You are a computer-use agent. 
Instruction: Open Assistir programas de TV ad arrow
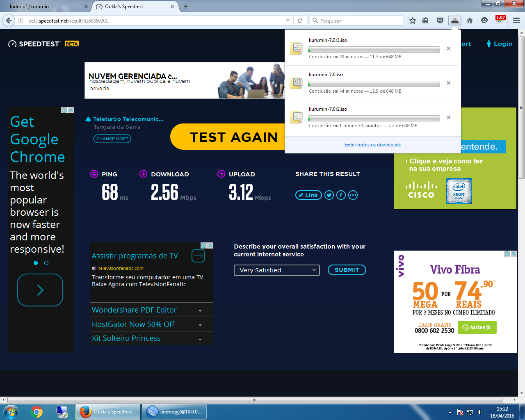click(198, 256)
